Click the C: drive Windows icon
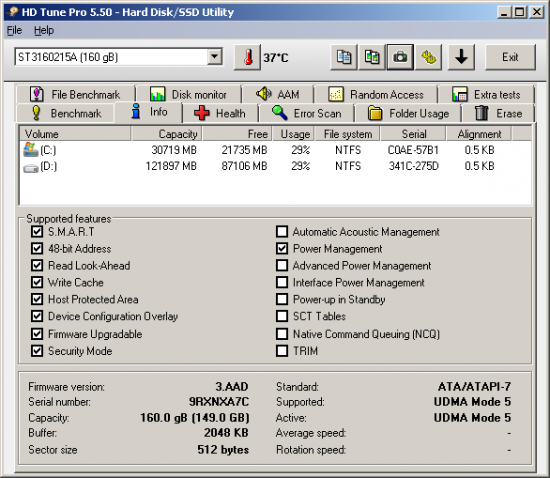The height and width of the screenshot is (478, 550). [x=31, y=149]
